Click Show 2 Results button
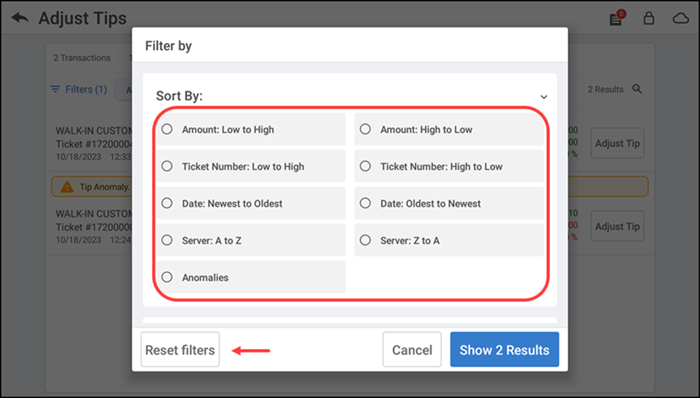Image resolution: width=700 pixels, height=398 pixels. click(x=504, y=350)
